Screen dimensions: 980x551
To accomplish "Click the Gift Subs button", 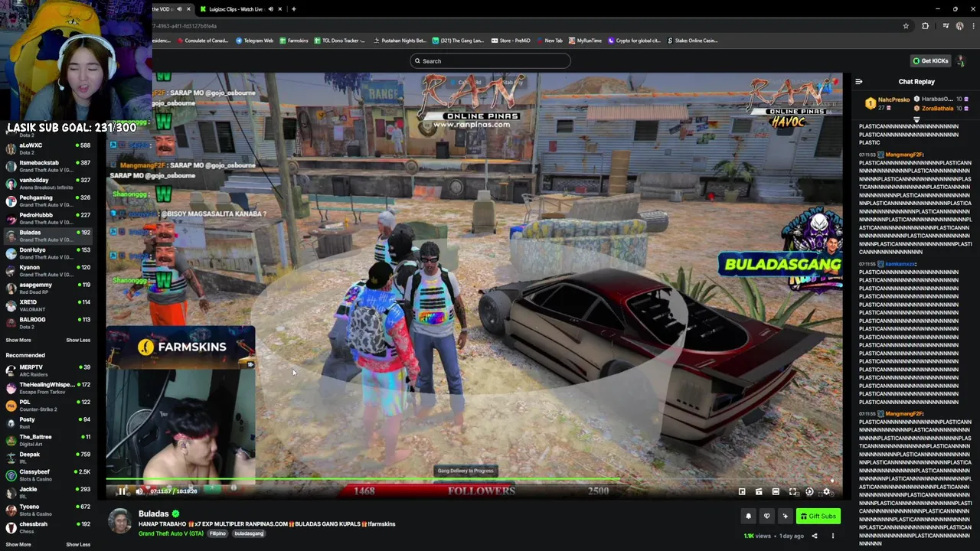I will click(x=818, y=516).
